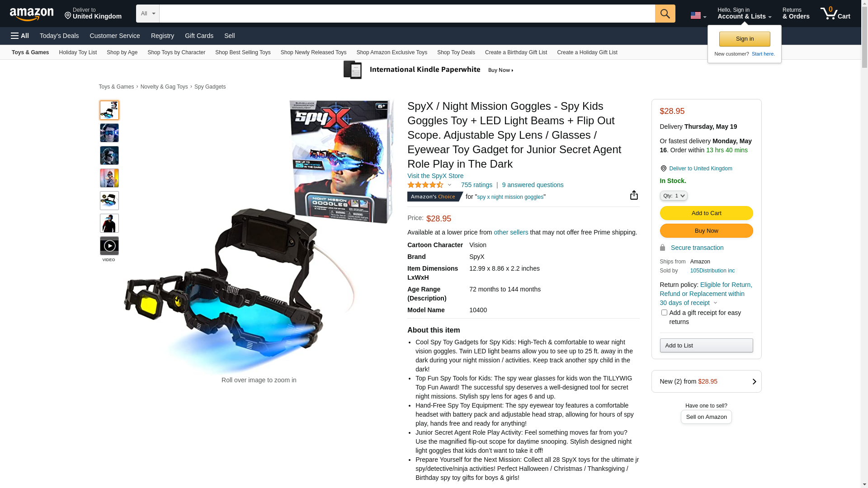Go to Amazon home via logo
The image size is (868, 488).
(x=32, y=14)
